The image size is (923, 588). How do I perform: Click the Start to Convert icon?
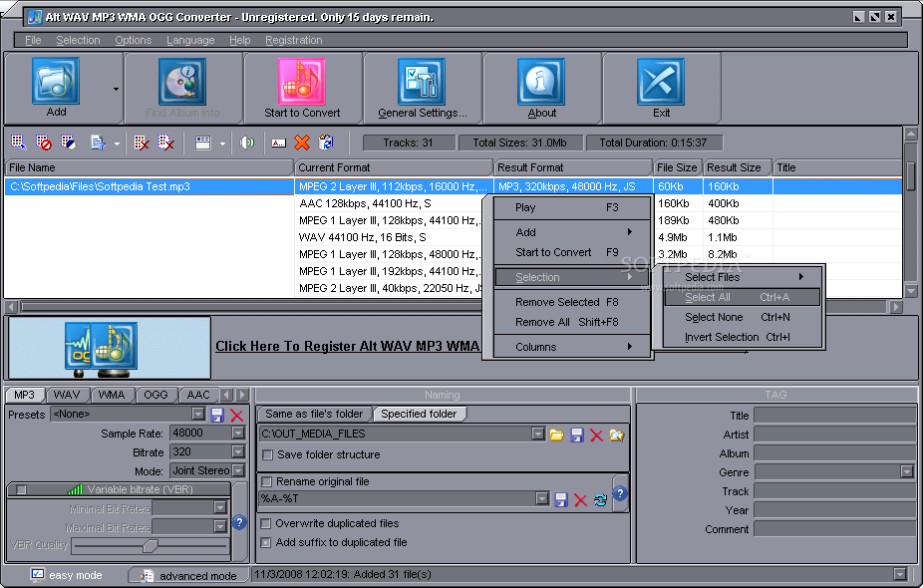tap(302, 82)
